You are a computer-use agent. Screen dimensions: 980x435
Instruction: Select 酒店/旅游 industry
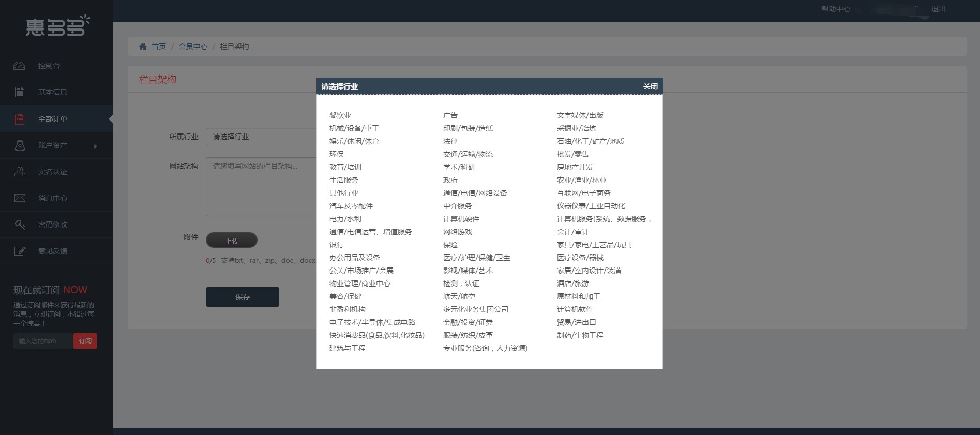(573, 283)
